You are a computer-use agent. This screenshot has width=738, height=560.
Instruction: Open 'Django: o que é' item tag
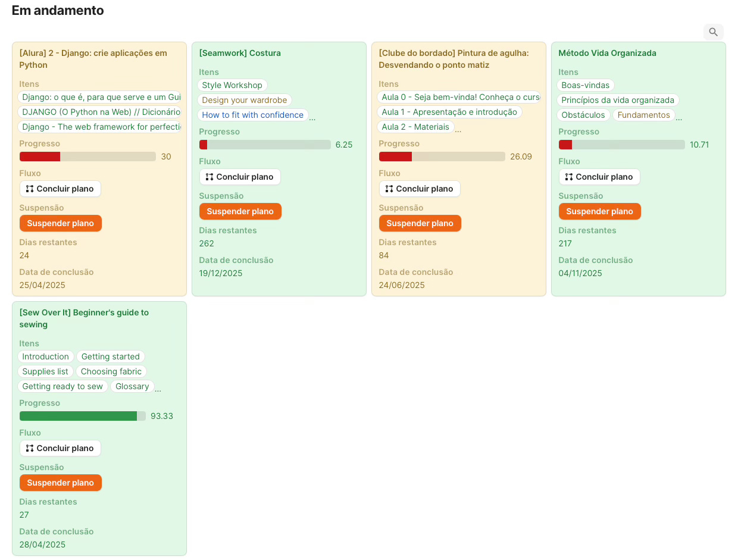click(100, 97)
